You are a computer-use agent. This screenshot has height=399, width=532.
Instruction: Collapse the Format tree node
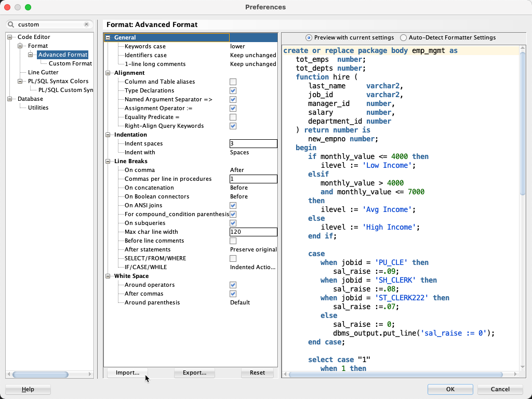20,46
